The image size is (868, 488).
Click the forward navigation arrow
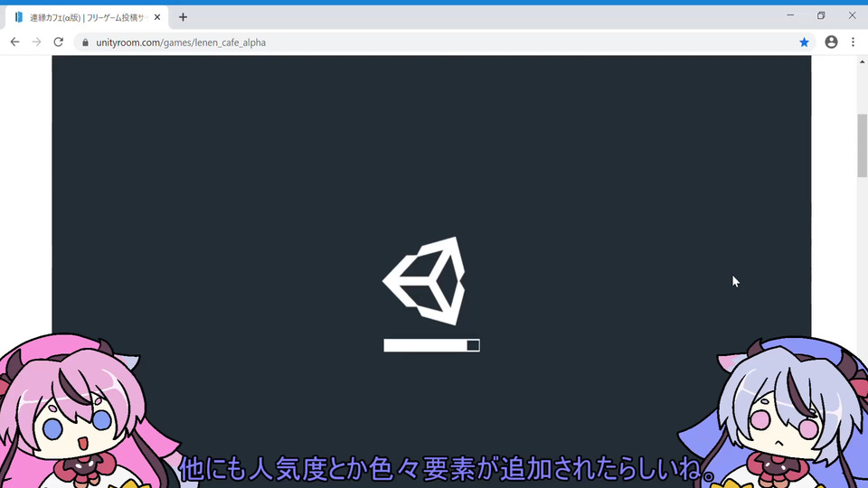click(x=36, y=42)
